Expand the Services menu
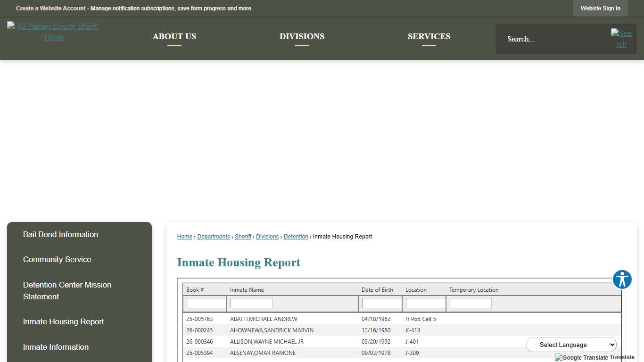Viewport: 644px width, 362px height. (429, 36)
